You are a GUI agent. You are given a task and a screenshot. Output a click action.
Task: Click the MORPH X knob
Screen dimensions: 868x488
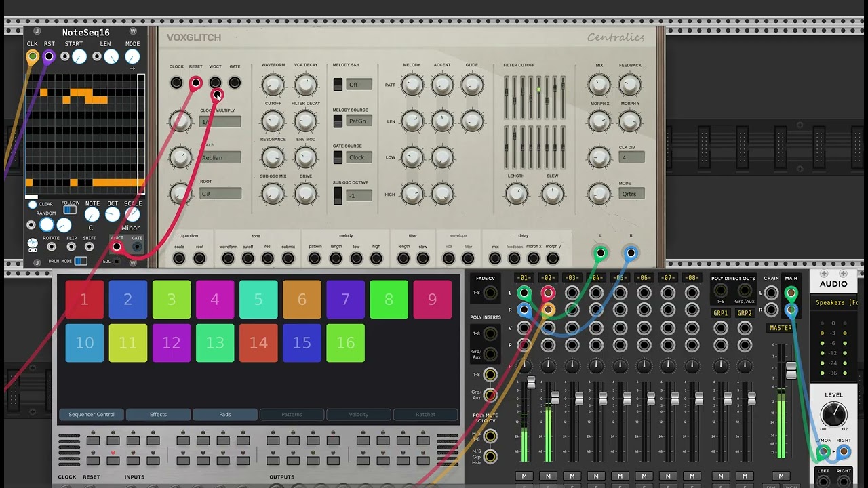[x=599, y=121]
